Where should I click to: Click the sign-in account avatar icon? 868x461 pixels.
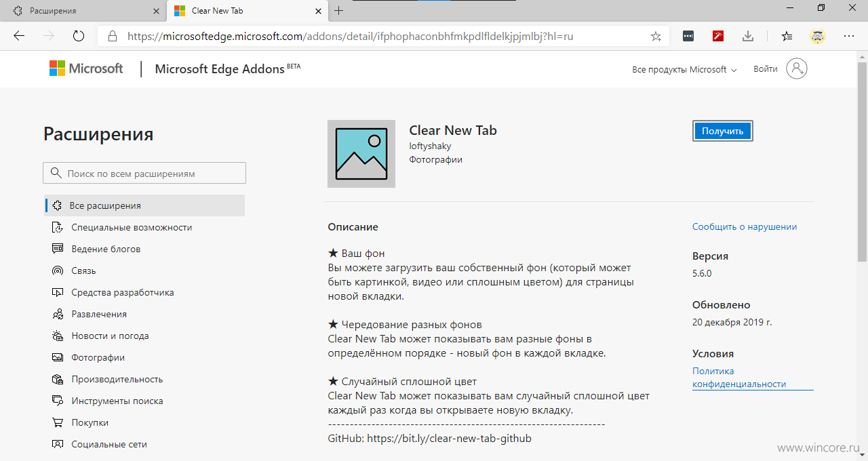pos(797,68)
